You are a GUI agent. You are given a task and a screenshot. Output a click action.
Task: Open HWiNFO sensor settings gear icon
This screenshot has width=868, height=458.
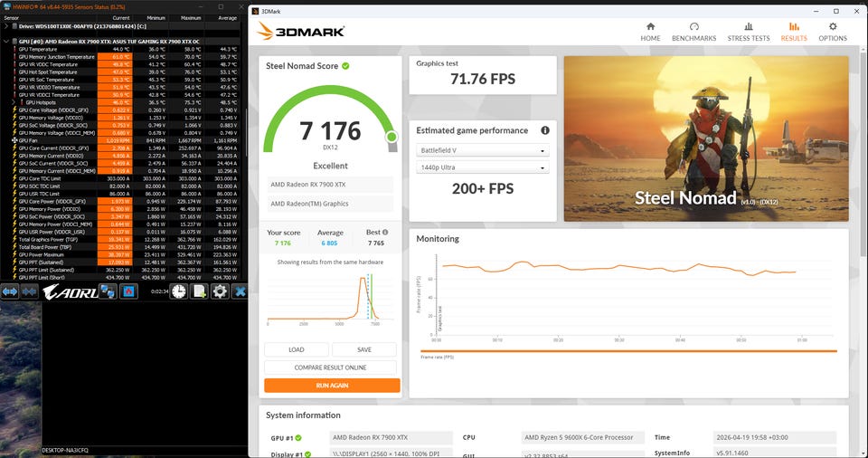click(x=220, y=291)
